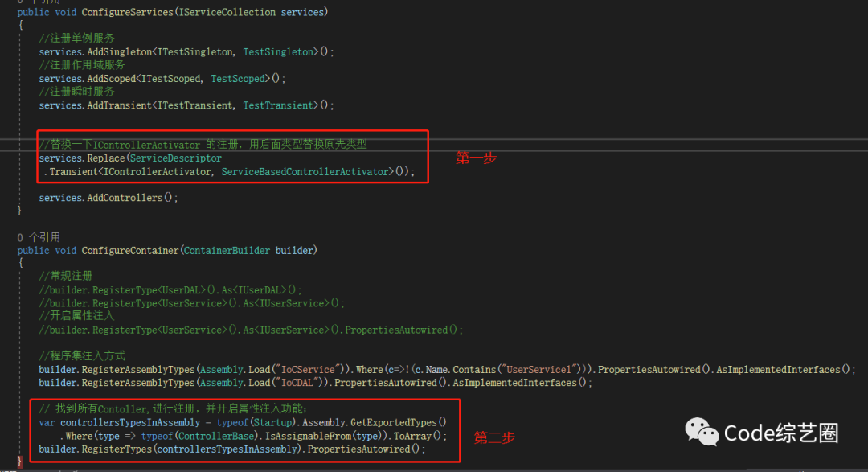Select the IServiceCollection parameter type
The image size is (868, 472).
(227, 11)
